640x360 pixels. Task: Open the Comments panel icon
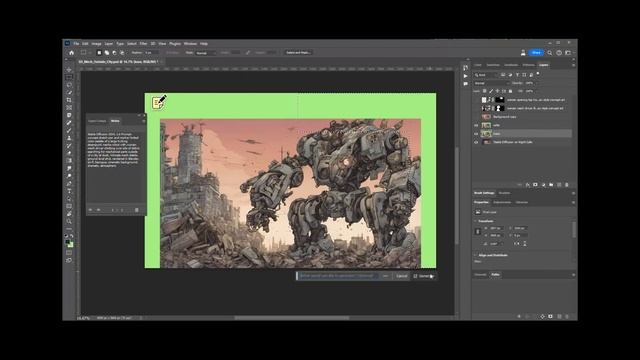466,84
